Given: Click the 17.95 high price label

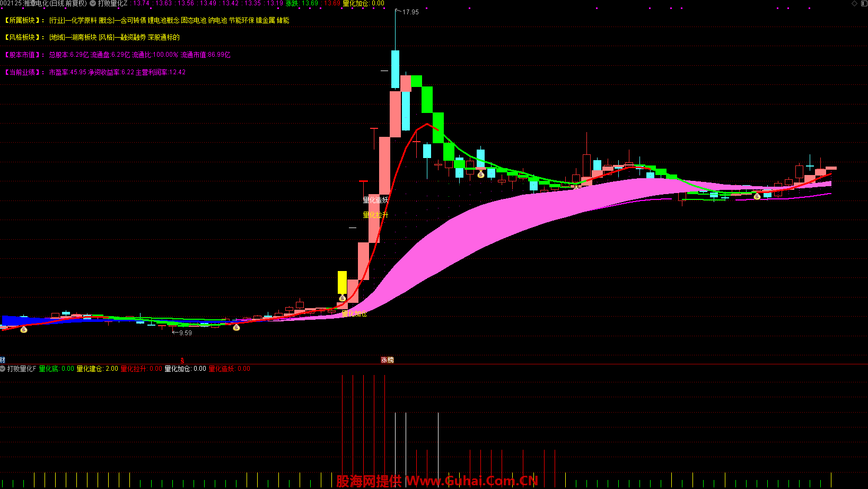Looking at the screenshot, I should tap(410, 12).
